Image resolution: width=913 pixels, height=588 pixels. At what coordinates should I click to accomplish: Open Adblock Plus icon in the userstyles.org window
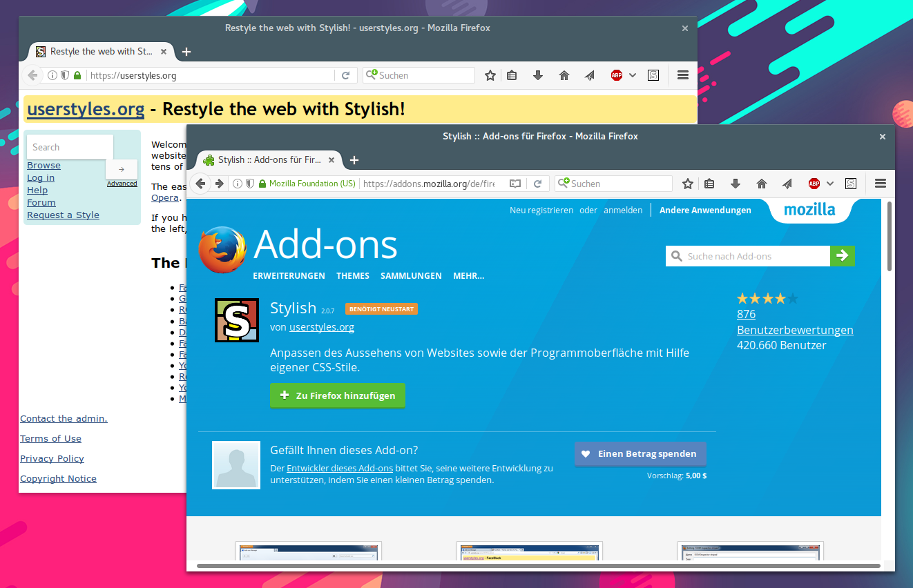(x=617, y=75)
